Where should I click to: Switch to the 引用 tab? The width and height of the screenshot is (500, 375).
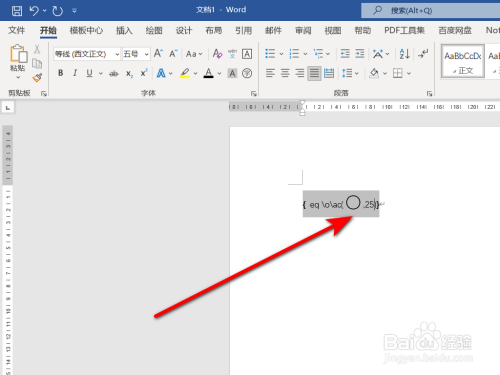coord(244,30)
